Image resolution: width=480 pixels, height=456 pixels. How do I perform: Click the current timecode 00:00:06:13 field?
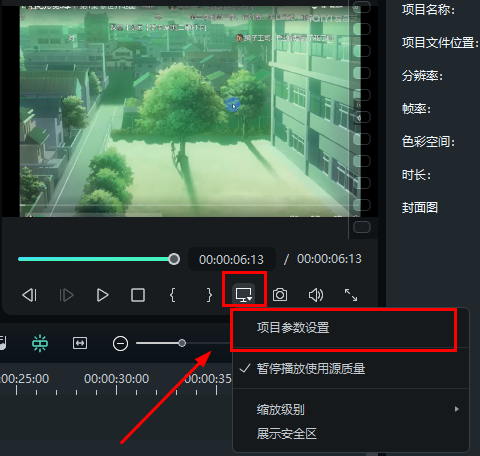click(231, 259)
